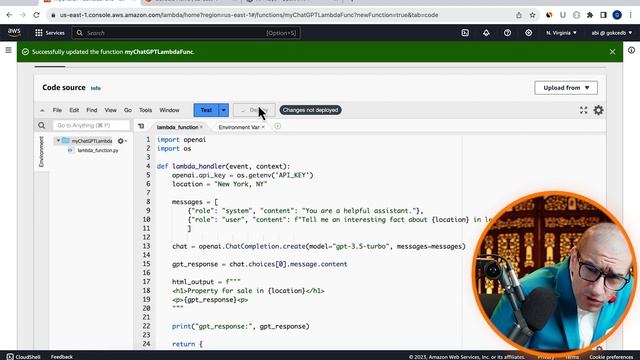Add a new editor tab with plus icon
The height and width of the screenshot is (360, 640).
pyautogui.click(x=278, y=127)
